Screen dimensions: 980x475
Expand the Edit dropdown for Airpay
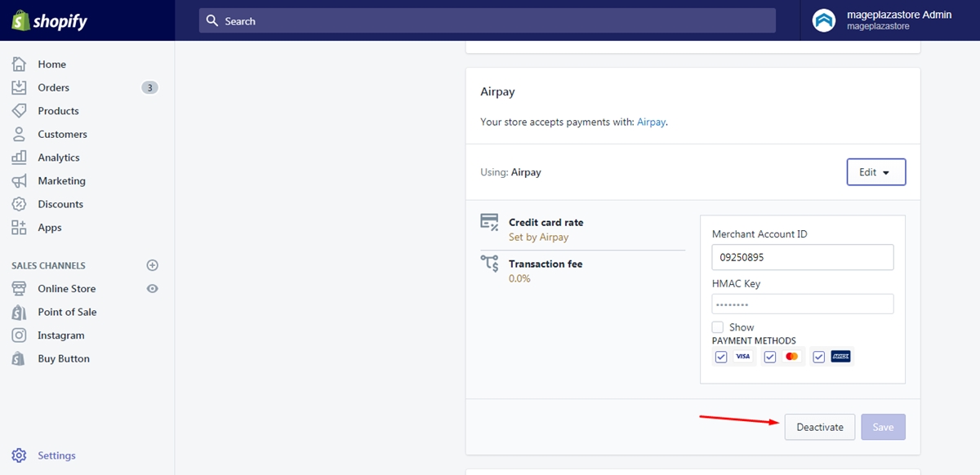875,172
